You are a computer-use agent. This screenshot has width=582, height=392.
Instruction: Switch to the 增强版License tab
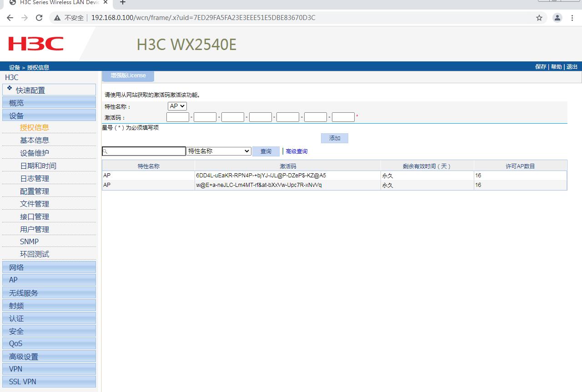coord(128,76)
